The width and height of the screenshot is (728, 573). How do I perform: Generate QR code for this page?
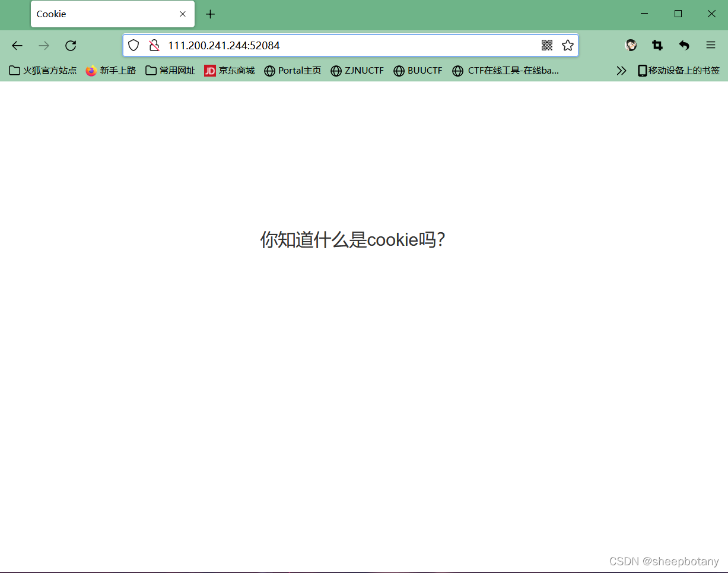pos(547,45)
